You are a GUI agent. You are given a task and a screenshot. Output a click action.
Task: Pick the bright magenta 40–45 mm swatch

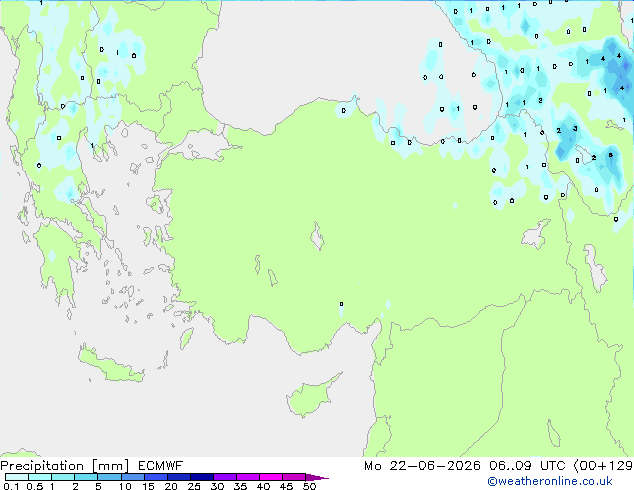(x=271, y=477)
